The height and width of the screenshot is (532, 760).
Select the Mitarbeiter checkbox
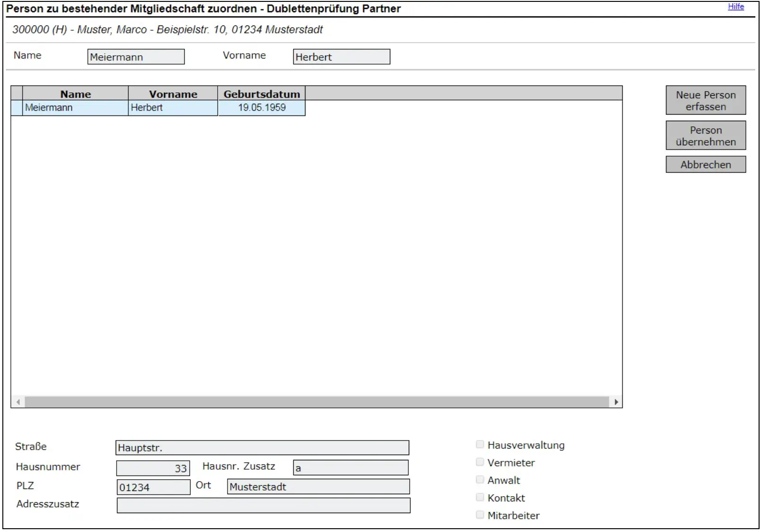point(480,515)
